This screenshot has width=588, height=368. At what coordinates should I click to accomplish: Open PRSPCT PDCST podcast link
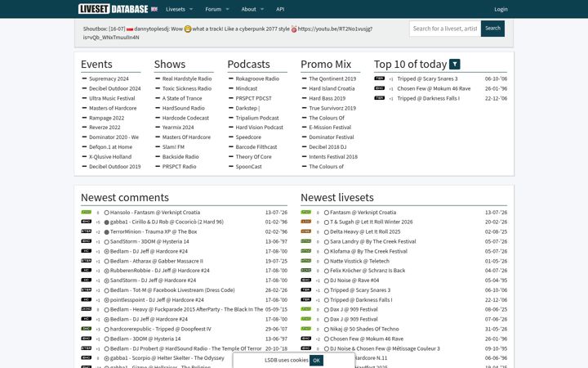click(253, 98)
